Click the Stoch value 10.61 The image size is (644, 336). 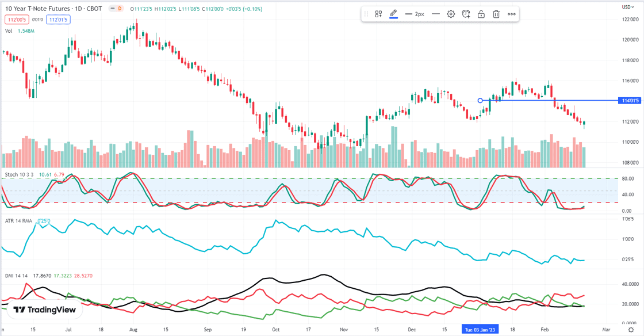pyautogui.click(x=45, y=174)
